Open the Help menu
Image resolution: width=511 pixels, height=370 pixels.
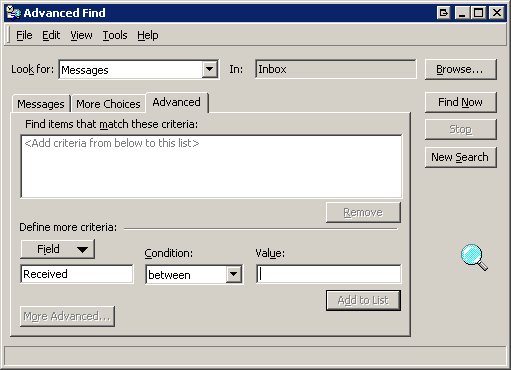click(148, 35)
